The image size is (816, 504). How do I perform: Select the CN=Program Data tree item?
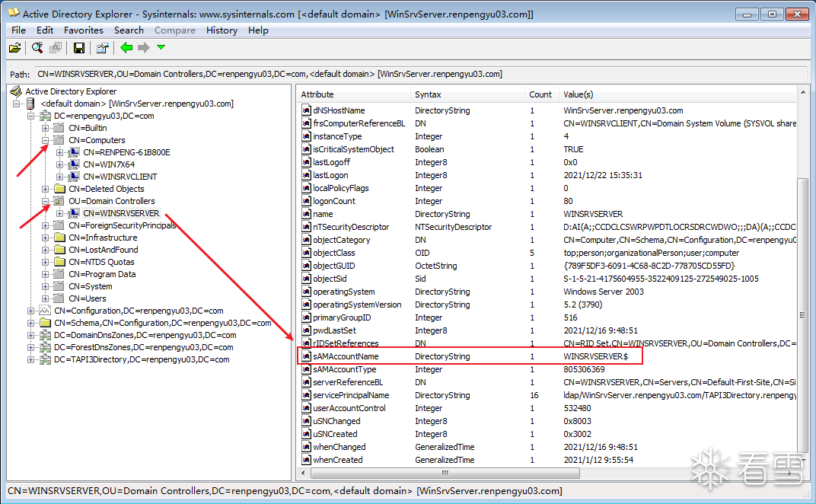tap(102, 274)
